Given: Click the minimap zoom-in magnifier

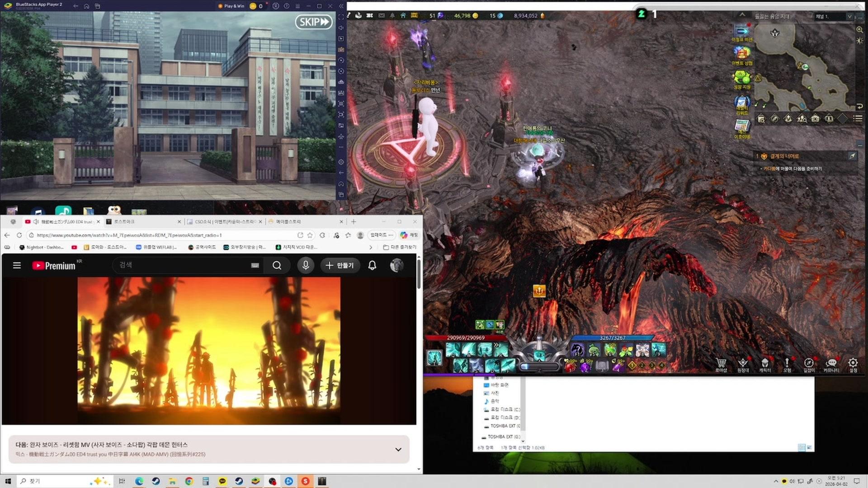Looking at the screenshot, I should click(859, 29).
